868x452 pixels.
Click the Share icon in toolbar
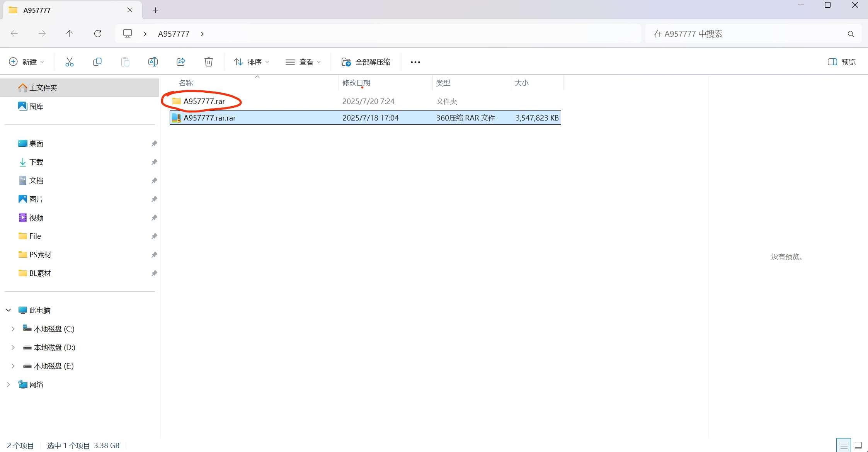(181, 62)
